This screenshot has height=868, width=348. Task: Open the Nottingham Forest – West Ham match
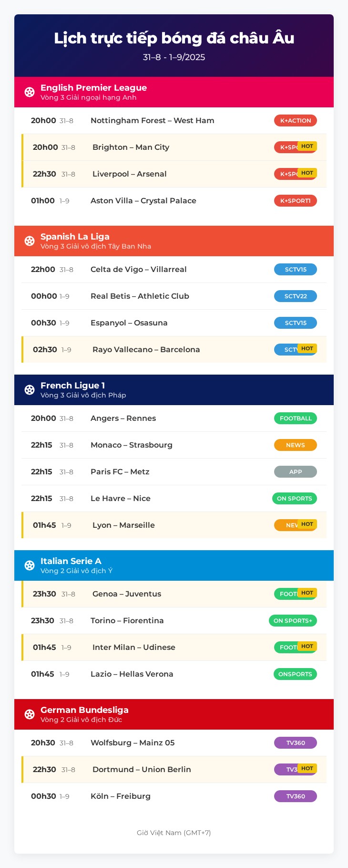pos(152,121)
